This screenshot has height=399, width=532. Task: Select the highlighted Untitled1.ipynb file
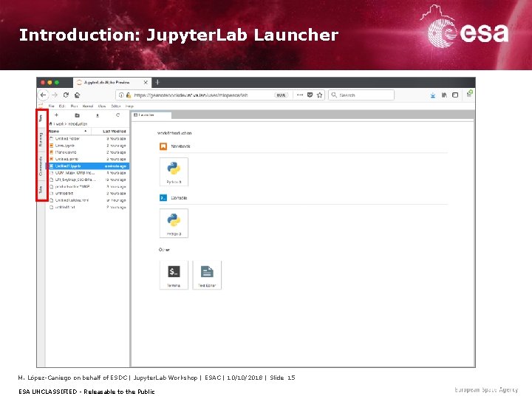pyautogui.click(x=88, y=166)
